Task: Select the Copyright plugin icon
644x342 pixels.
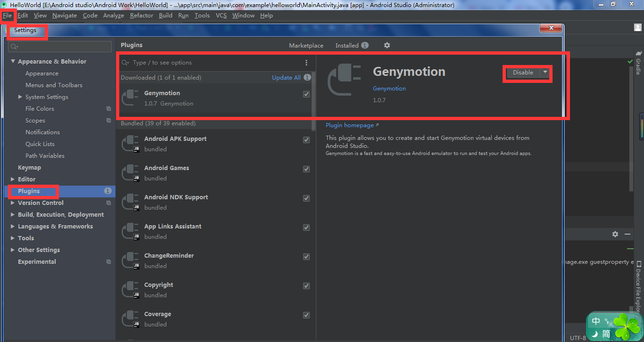Action: click(130, 290)
